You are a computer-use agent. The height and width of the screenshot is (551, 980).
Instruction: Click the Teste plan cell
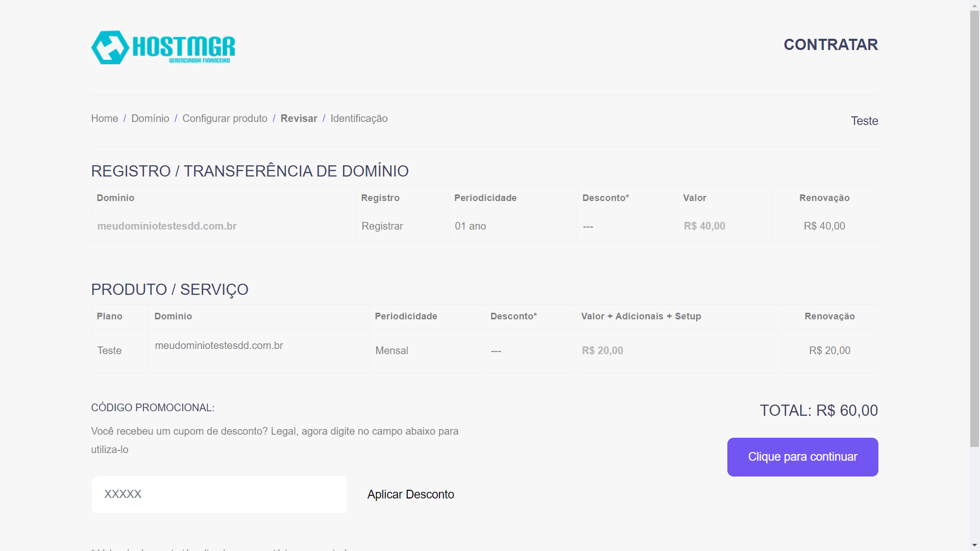pyautogui.click(x=109, y=350)
